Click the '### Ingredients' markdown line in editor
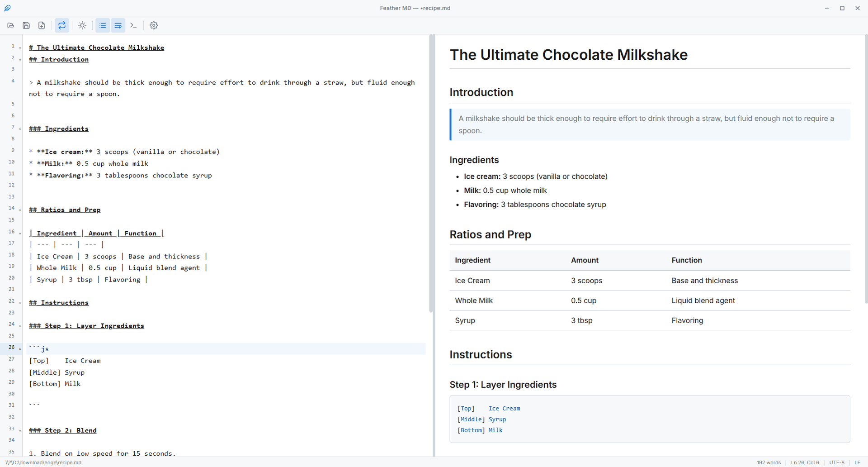The width and height of the screenshot is (868, 467). [x=59, y=129]
